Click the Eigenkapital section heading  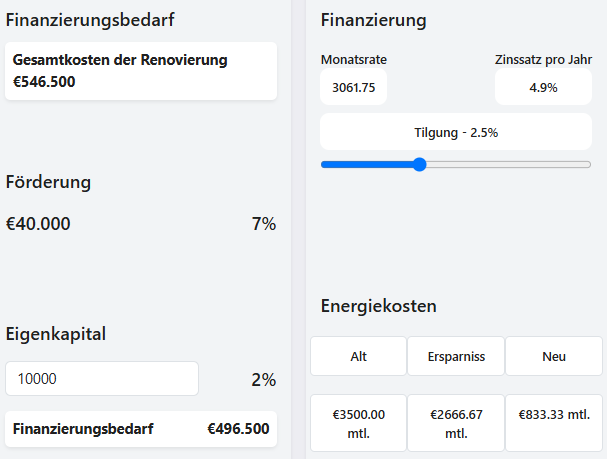coord(56,333)
